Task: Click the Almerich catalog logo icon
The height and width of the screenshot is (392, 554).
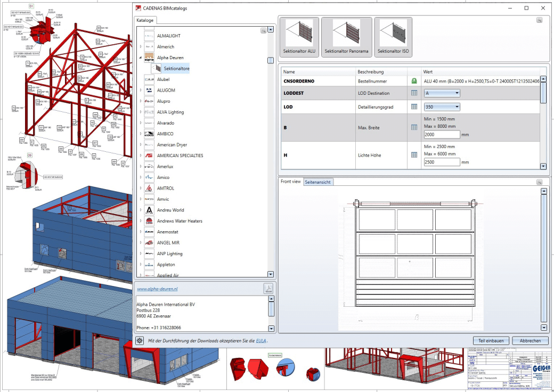Action: 149,47
